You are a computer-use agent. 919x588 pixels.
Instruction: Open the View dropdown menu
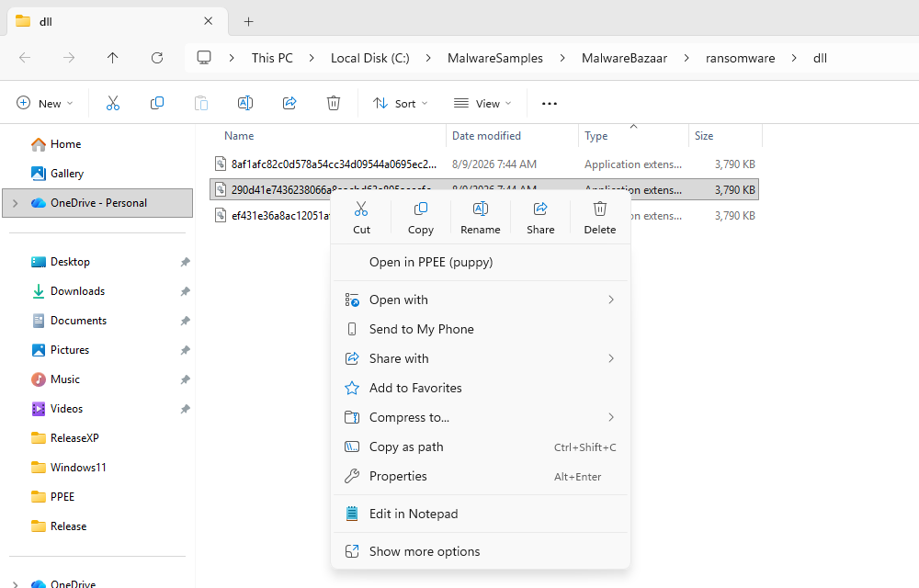tap(482, 103)
